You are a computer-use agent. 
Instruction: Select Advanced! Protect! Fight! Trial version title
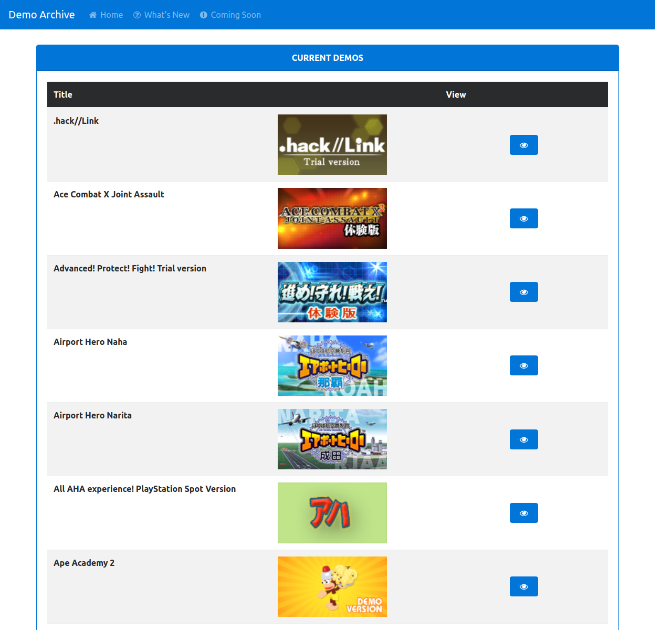coord(130,268)
